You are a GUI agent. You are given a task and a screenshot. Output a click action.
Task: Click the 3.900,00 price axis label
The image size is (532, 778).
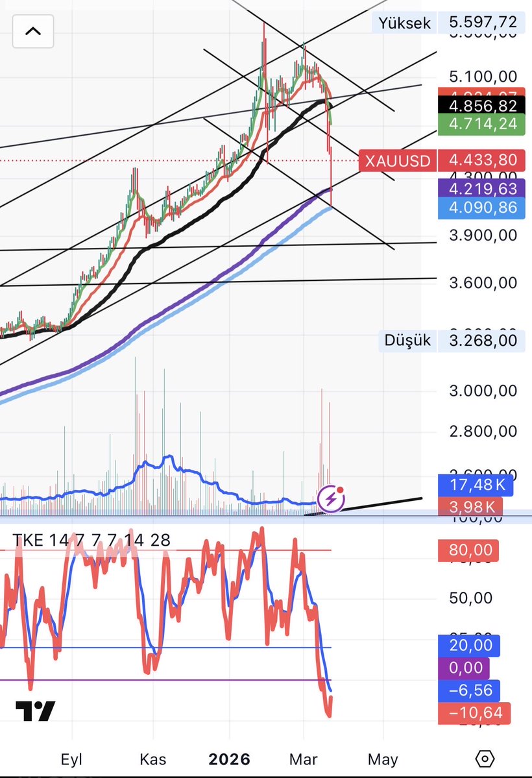pyautogui.click(x=483, y=235)
